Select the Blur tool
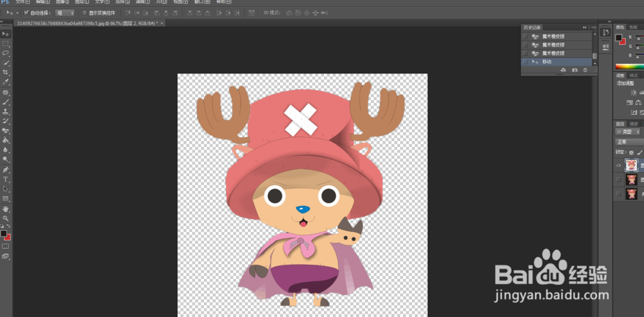This screenshot has width=644, height=317. 6,150
